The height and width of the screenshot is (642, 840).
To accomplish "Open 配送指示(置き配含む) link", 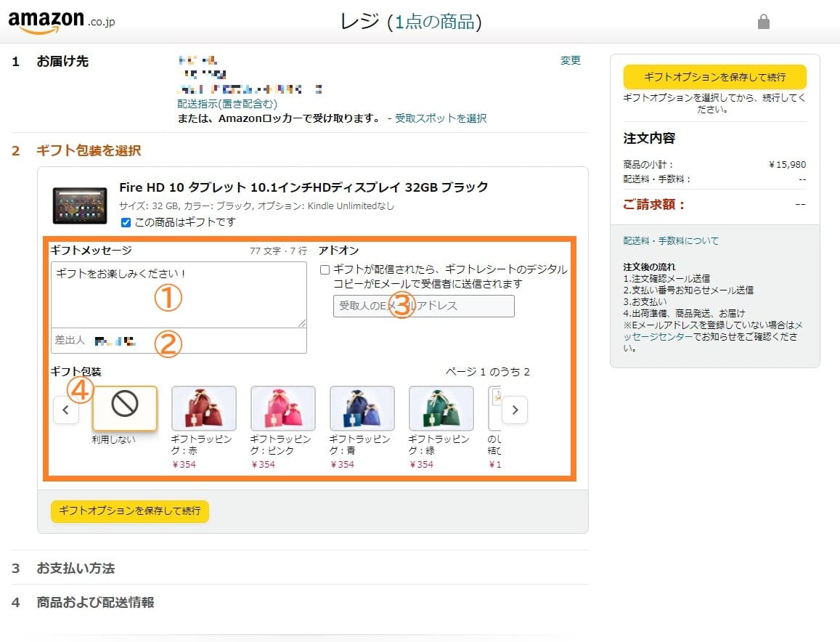I will click(227, 103).
